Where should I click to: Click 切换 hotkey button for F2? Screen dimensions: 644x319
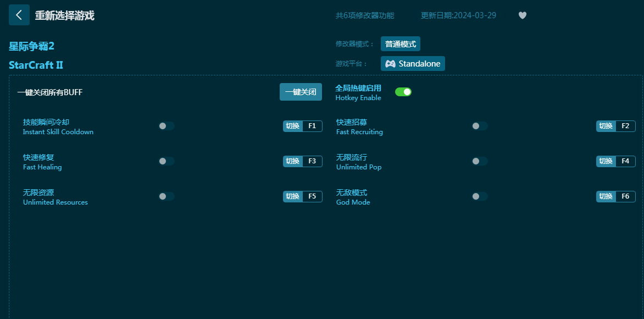(606, 126)
